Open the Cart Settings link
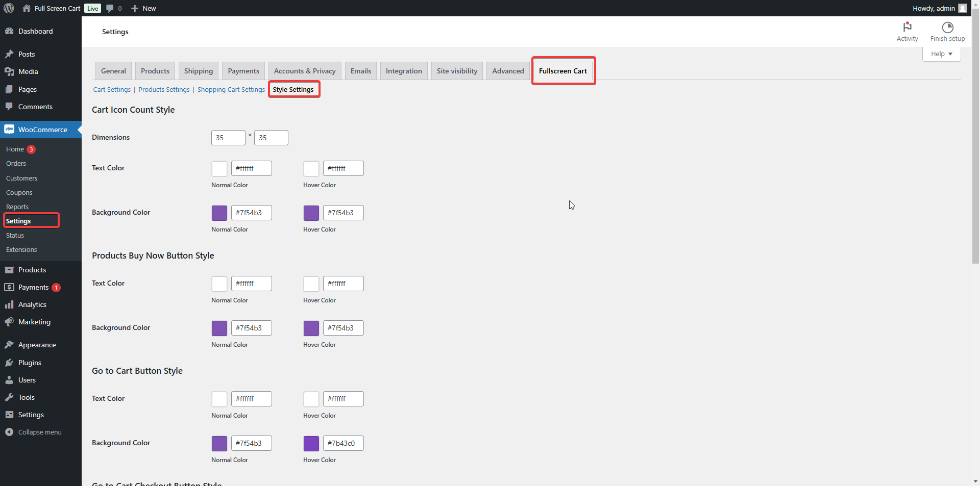This screenshot has width=980, height=486. pos(112,90)
